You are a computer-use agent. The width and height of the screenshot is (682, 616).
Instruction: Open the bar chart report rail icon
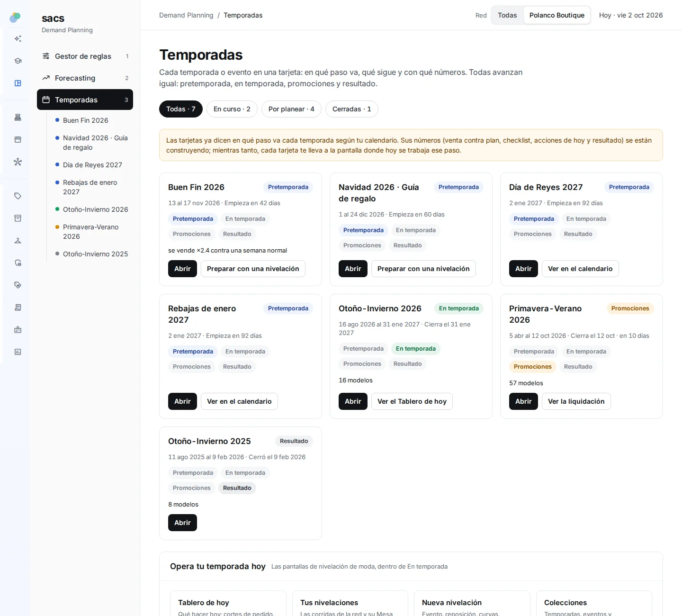click(x=18, y=352)
